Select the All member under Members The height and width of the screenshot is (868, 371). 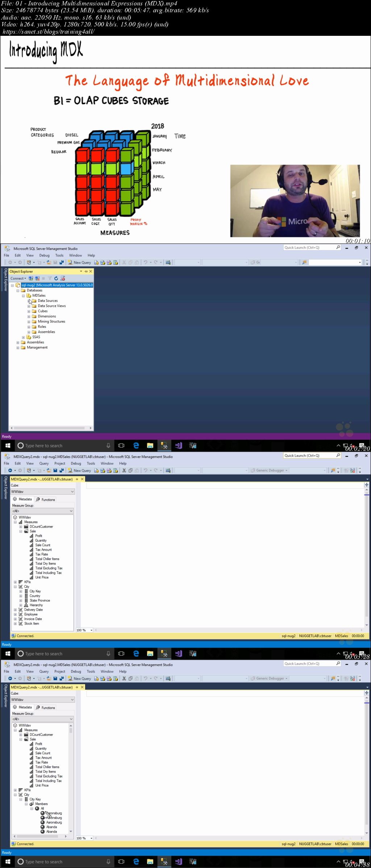coord(42,809)
